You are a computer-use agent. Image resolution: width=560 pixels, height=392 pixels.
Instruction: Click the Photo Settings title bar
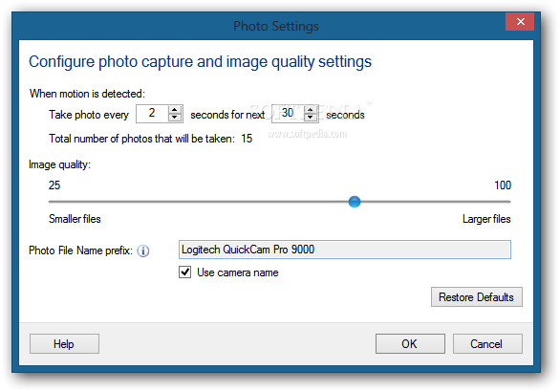[276, 26]
